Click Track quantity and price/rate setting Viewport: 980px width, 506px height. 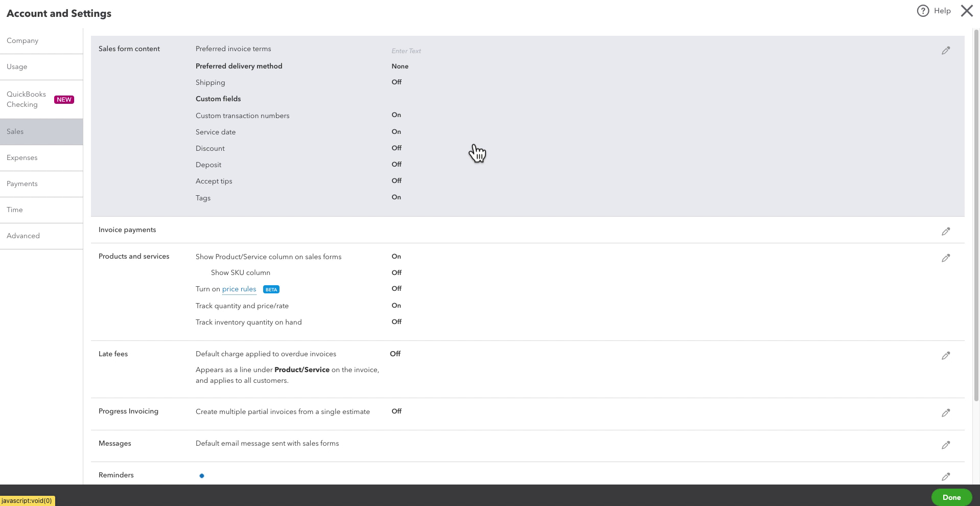242,306
